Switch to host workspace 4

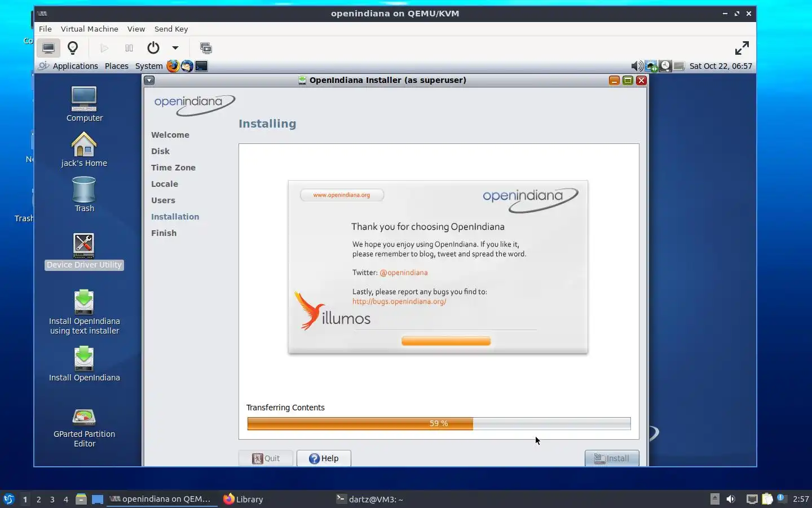pos(65,499)
